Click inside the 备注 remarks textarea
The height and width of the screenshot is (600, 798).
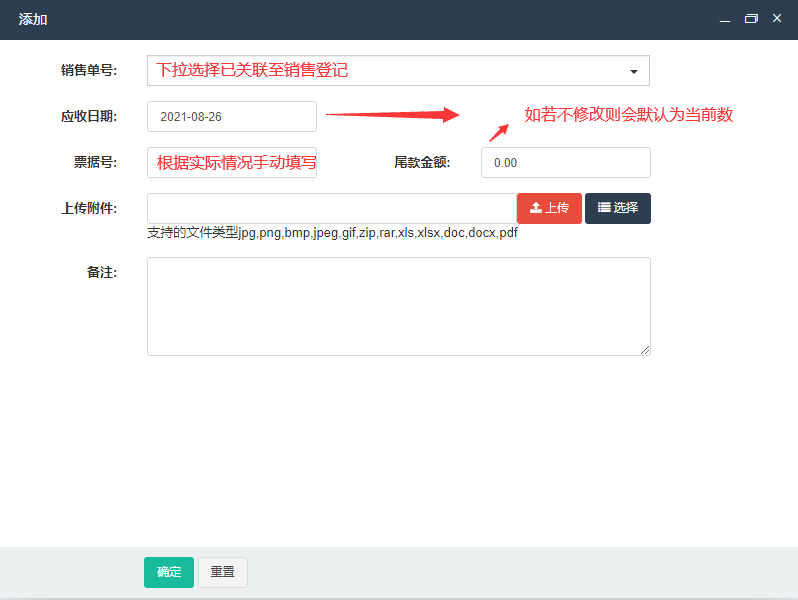[x=399, y=306]
